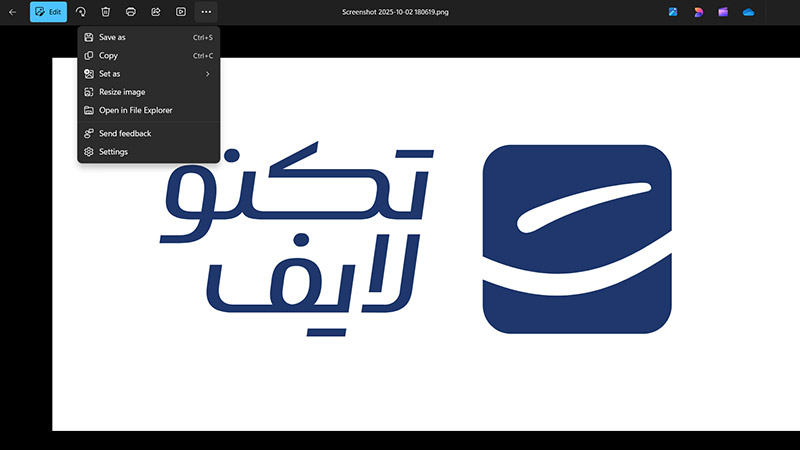Choose Save as from the menu
Image resolution: width=800 pixels, height=450 pixels.
[112, 37]
